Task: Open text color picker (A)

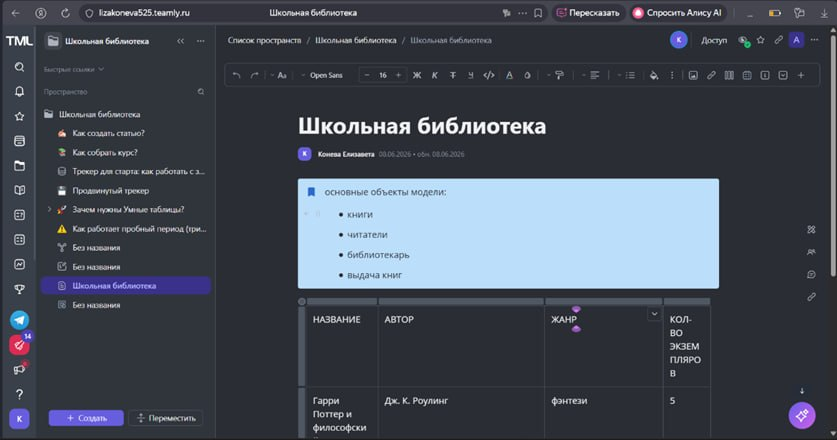Action: [509, 75]
